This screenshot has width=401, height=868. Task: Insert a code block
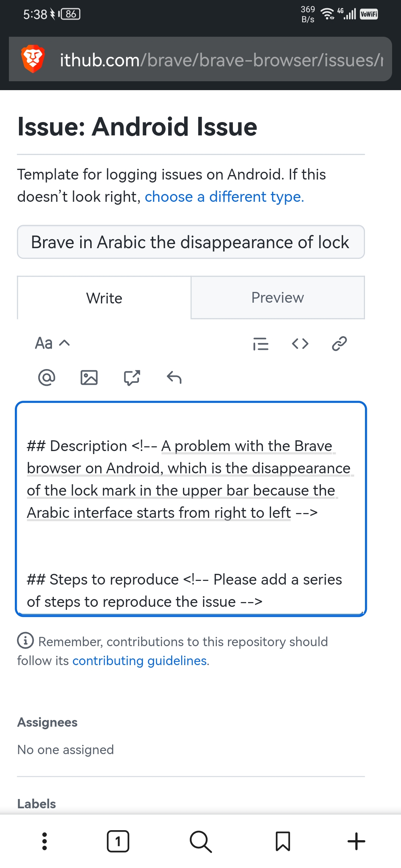coord(300,344)
